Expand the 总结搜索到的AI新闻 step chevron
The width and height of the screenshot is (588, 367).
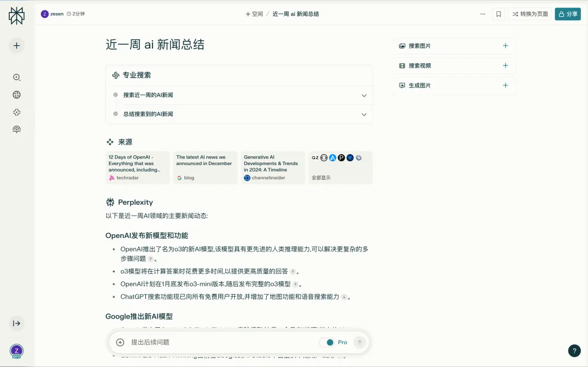pyautogui.click(x=364, y=114)
